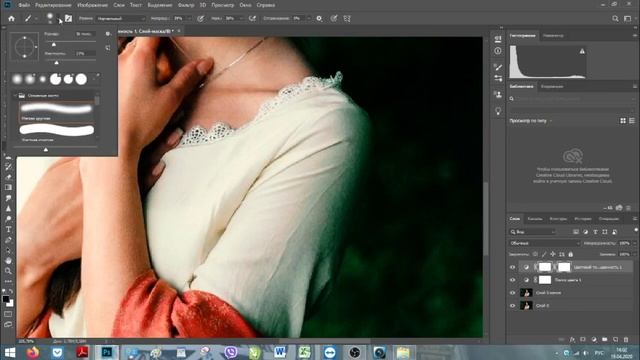Screen dimensions: 640x360
Task: Select the hard round brush stroke preview
Action: click(x=56, y=130)
